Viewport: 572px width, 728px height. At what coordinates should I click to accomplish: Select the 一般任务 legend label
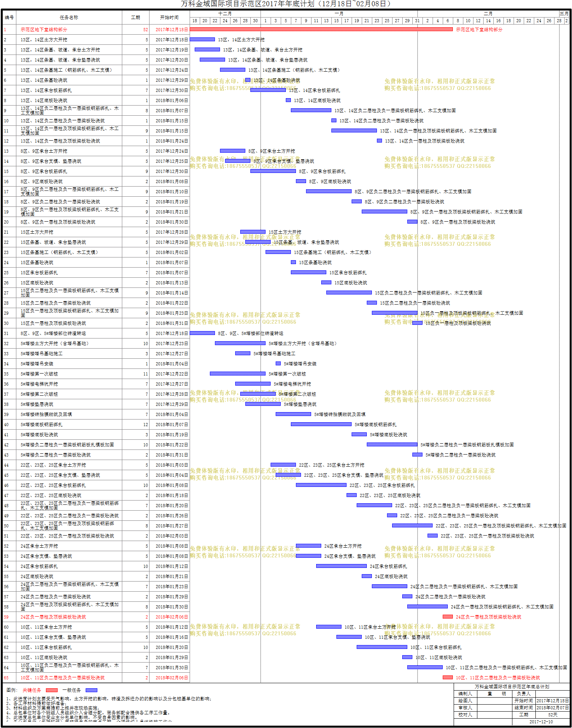click(x=72, y=690)
